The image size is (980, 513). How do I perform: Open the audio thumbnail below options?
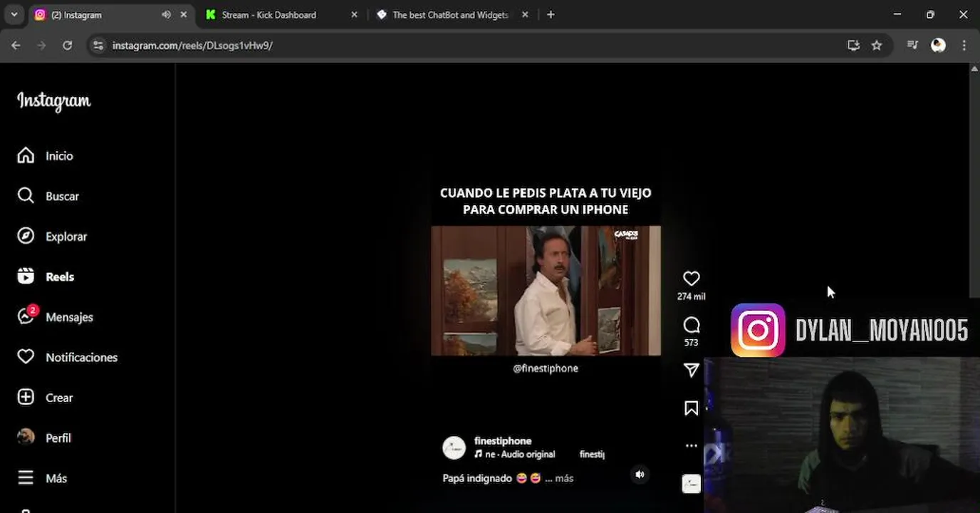pyautogui.click(x=691, y=484)
